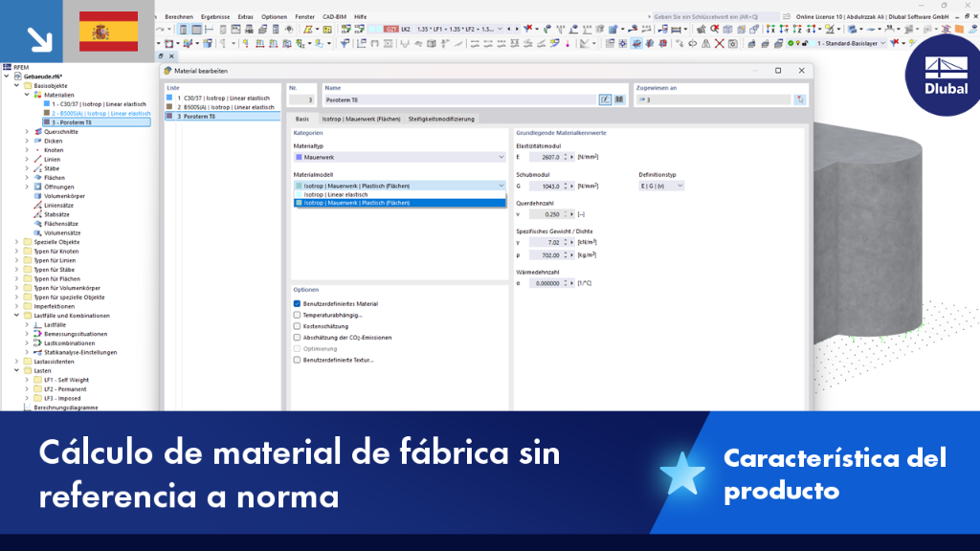Click the Lastkombinationen icon in the tree
The height and width of the screenshot is (551, 980).
point(37,343)
